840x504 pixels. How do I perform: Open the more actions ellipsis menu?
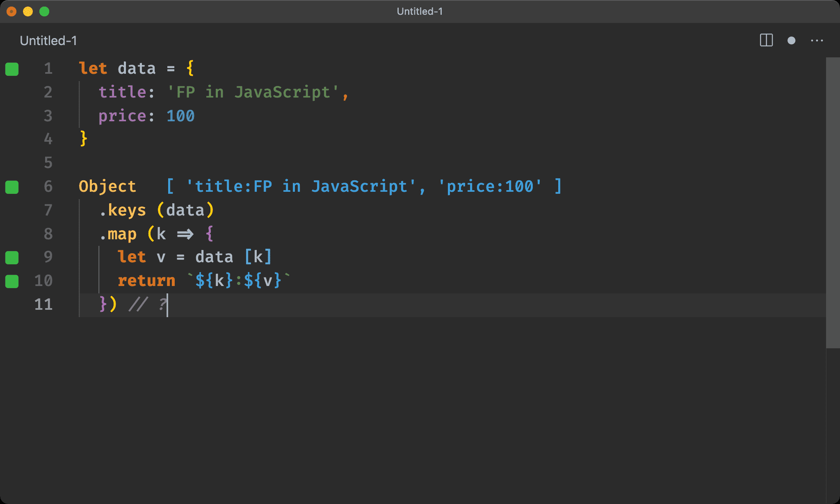(817, 40)
